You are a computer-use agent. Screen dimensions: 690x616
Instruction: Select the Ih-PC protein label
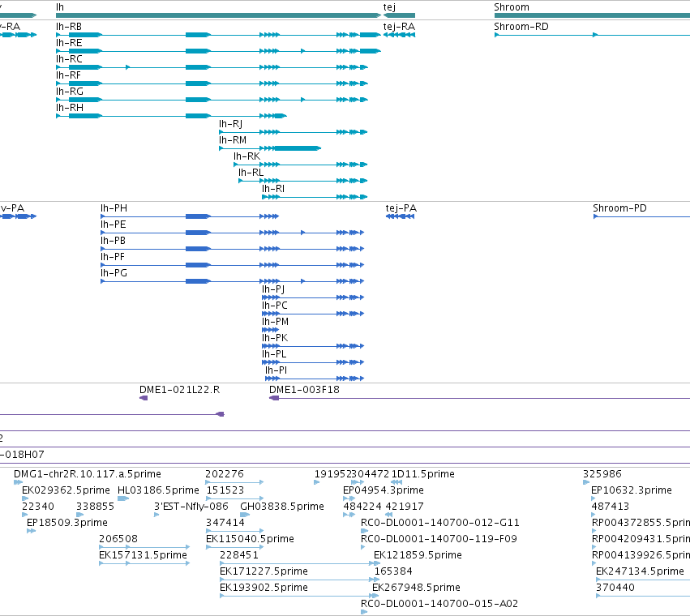click(275, 306)
